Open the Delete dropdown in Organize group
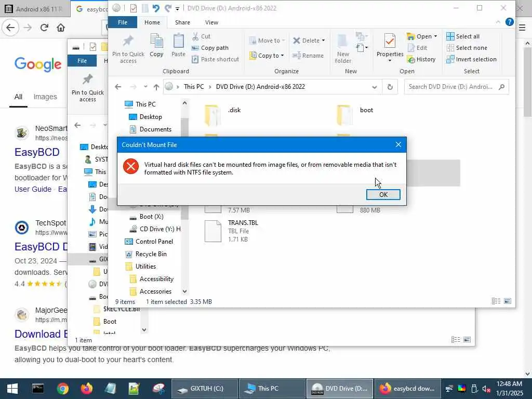 point(309,41)
